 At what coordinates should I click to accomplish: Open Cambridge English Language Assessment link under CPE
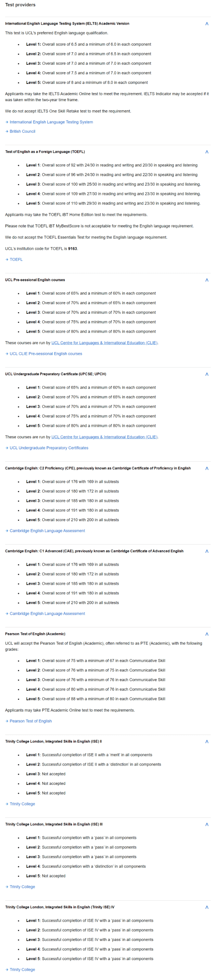click(45, 531)
